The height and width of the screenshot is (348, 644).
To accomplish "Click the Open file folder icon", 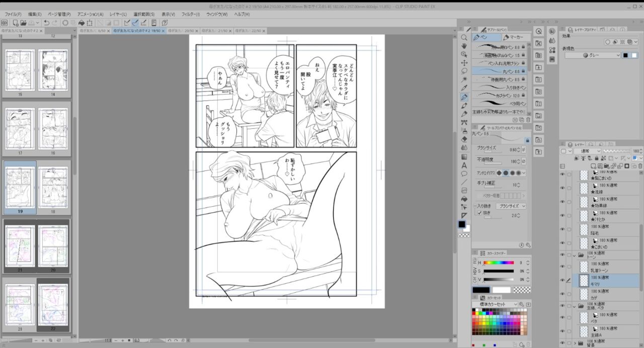I will coord(23,23).
